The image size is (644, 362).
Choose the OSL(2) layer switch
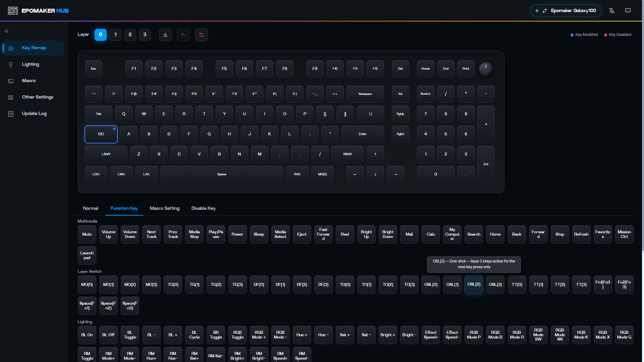[474, 285]
